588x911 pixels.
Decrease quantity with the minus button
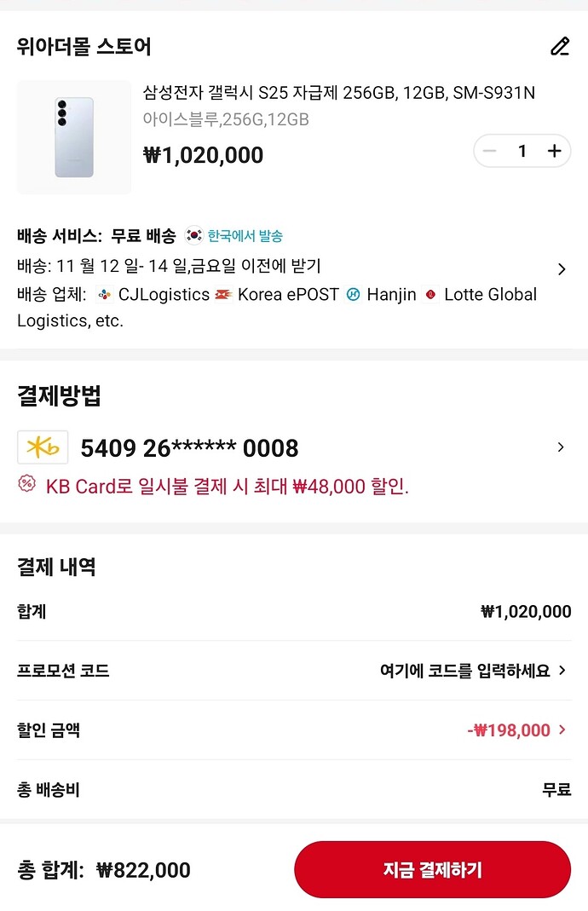[490, 151]
